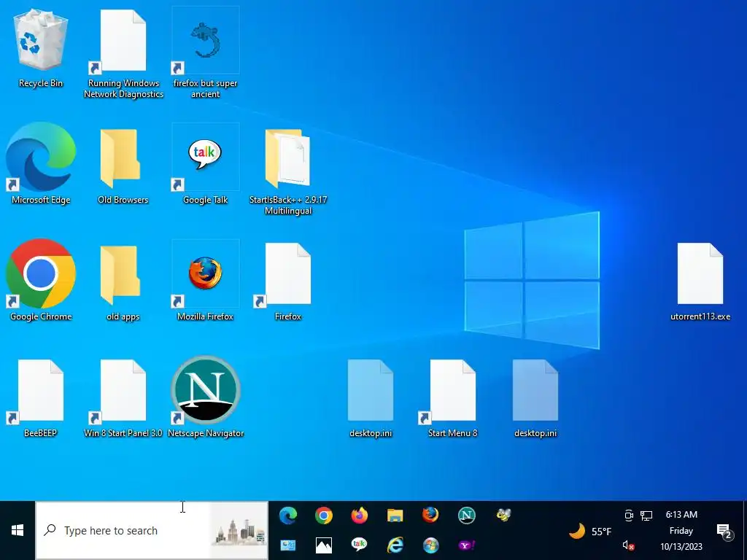Launch the BeeBEEP bee icon in the taskbar
747x560 pixels.
pos(503,515)
